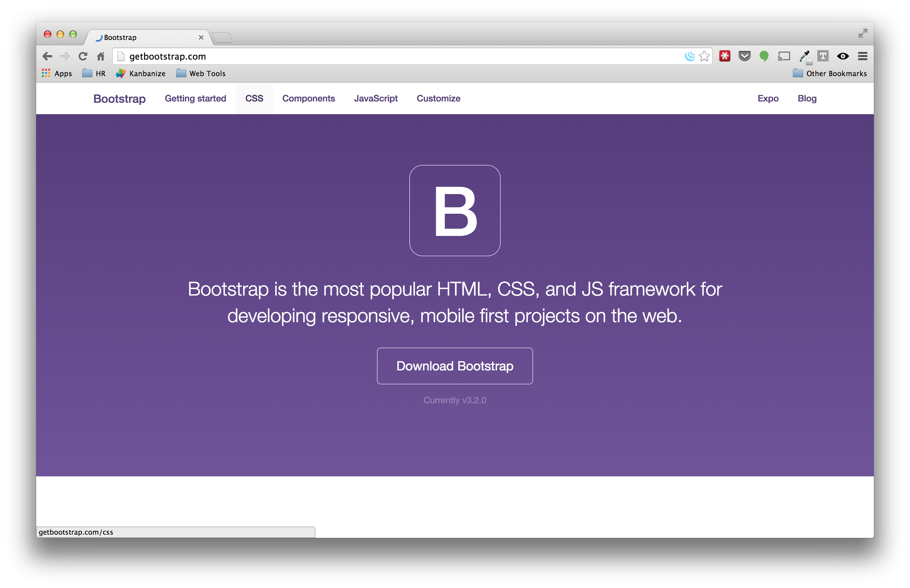The image size is (910, 588).
Task: Click the eye extension icon
Action: click(843, 56)
